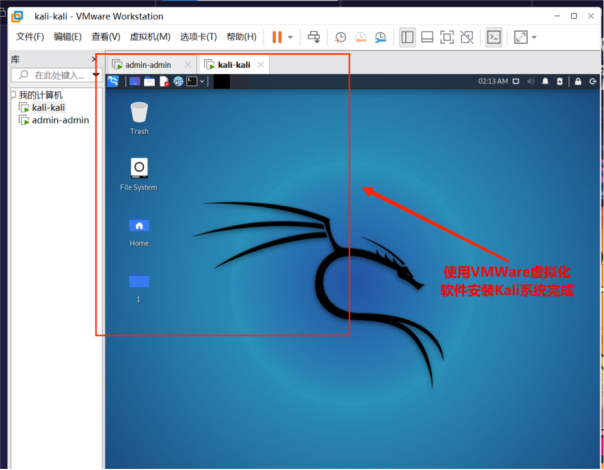The width and height of the screenshot is (604, 470).
Task: Open the 虚拟机(M) menu
Action: tap(150, 37)
